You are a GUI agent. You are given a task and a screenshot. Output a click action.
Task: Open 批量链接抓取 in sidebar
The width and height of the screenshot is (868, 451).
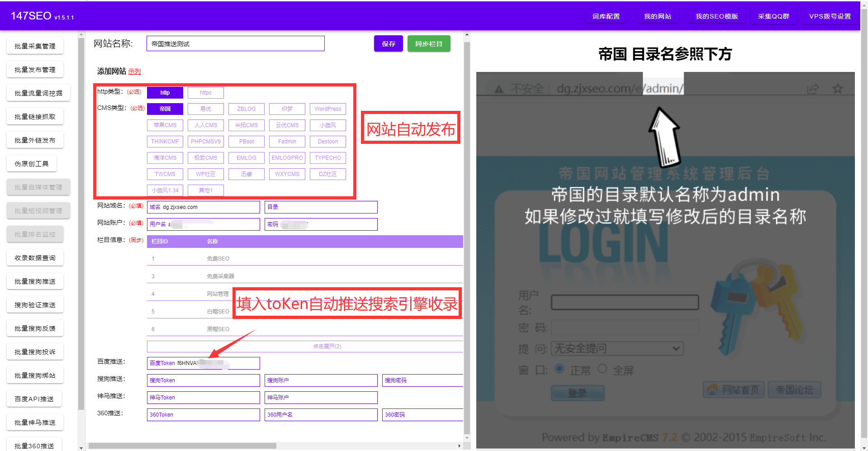click(35, 117)
